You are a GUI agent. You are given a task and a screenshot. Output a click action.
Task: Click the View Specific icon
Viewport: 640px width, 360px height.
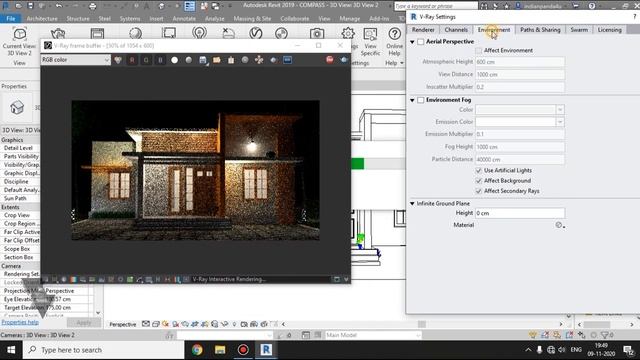[x=370, y=42]
